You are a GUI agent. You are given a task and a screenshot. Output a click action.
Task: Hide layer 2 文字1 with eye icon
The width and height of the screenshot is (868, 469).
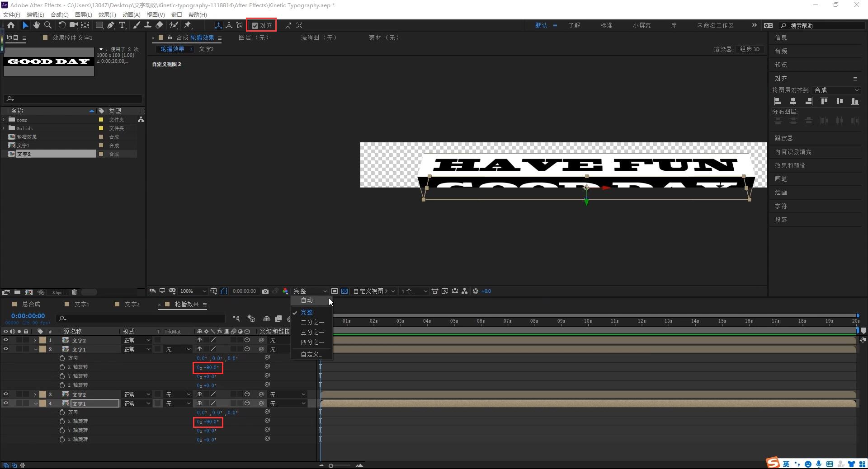[x=6, y=349]
